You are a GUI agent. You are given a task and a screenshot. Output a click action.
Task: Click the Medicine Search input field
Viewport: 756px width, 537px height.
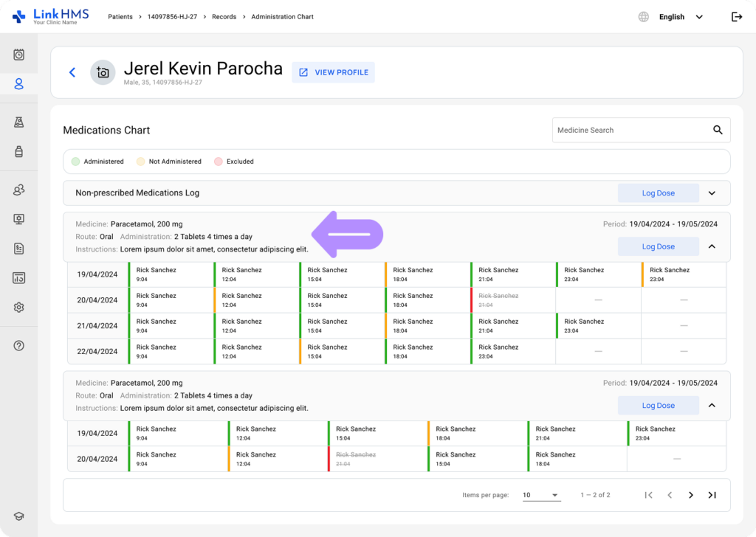click(x=628, y=130)
